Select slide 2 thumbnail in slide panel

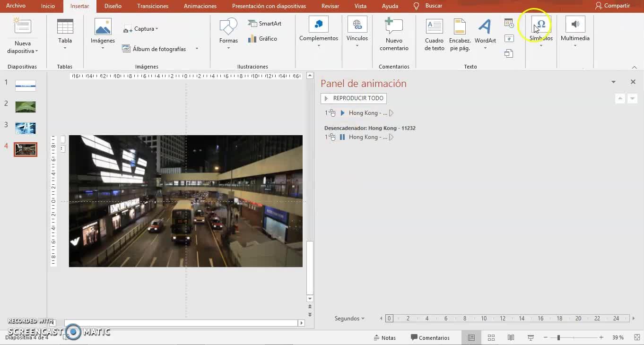(26, 107)
